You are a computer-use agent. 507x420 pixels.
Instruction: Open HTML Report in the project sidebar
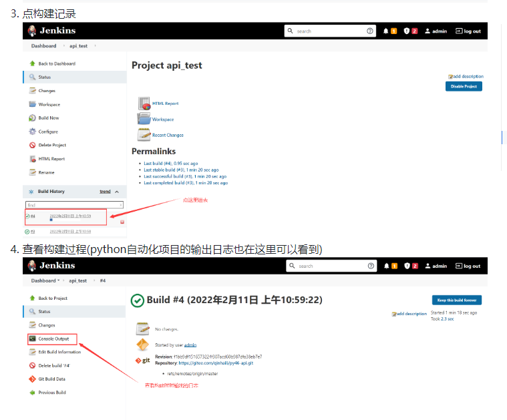pyautogui.click(x=51, y=159)
